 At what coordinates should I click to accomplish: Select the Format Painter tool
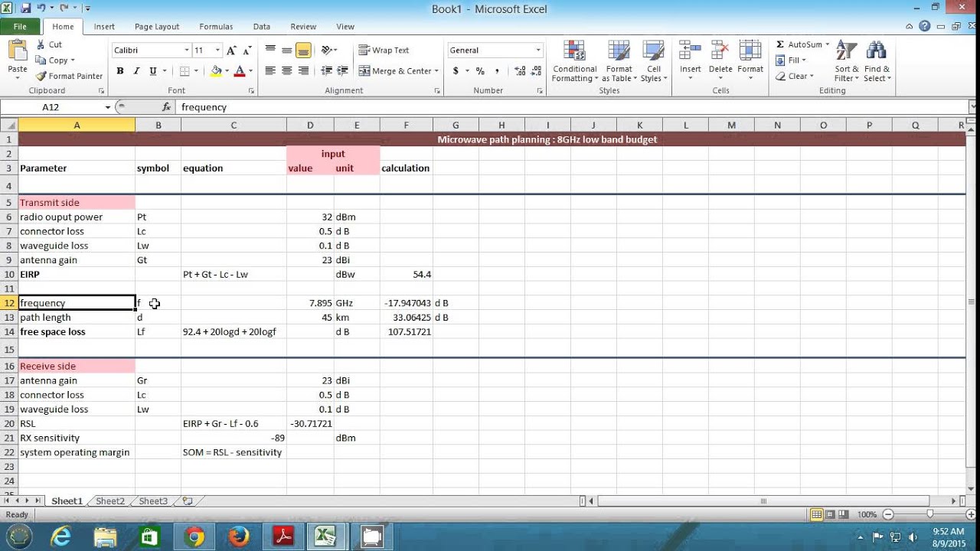(69, 76)
